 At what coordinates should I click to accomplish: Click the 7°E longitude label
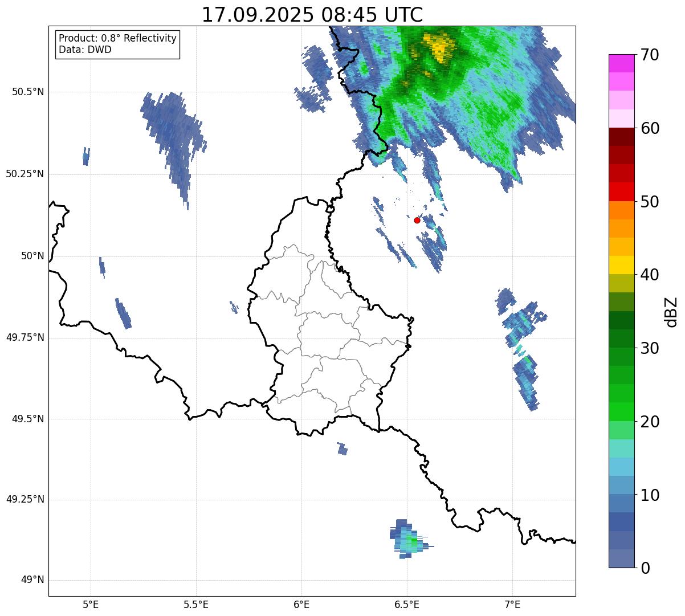(x=512, y=605)
